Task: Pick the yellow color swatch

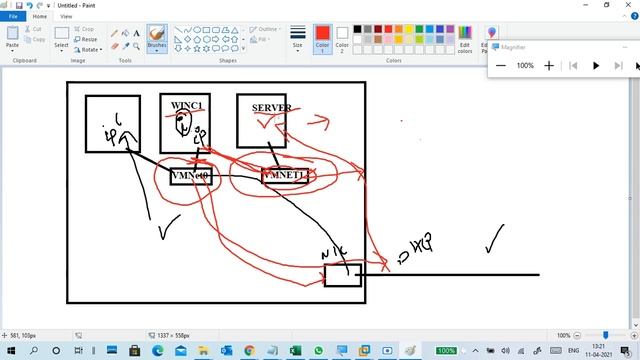Action: [x=409, y=29]
